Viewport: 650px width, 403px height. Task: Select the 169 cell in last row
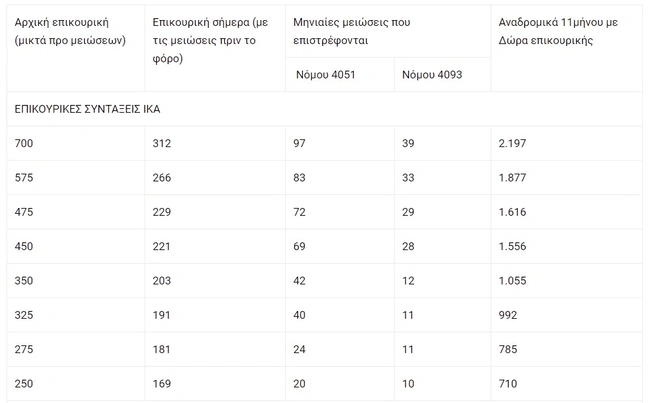tap(161, 384)
